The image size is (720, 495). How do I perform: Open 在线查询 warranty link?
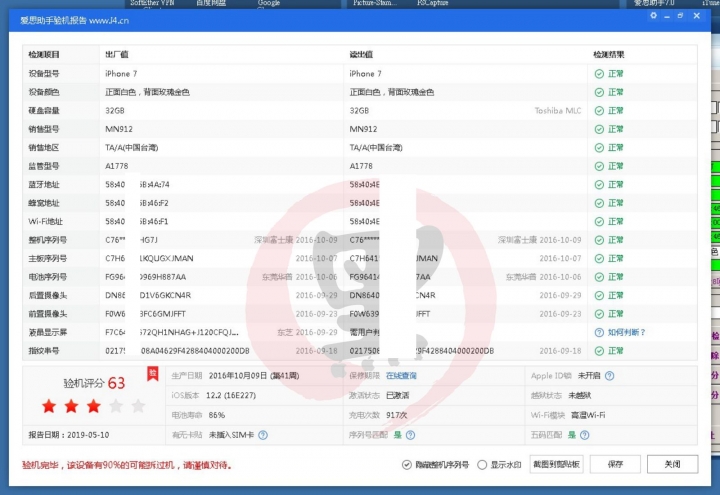coord(401,376)
